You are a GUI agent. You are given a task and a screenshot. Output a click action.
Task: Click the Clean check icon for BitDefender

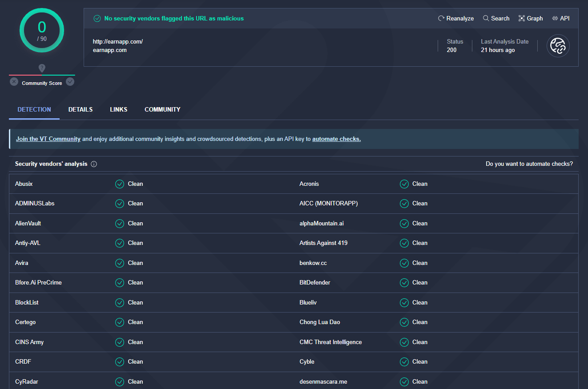[404, 283]
